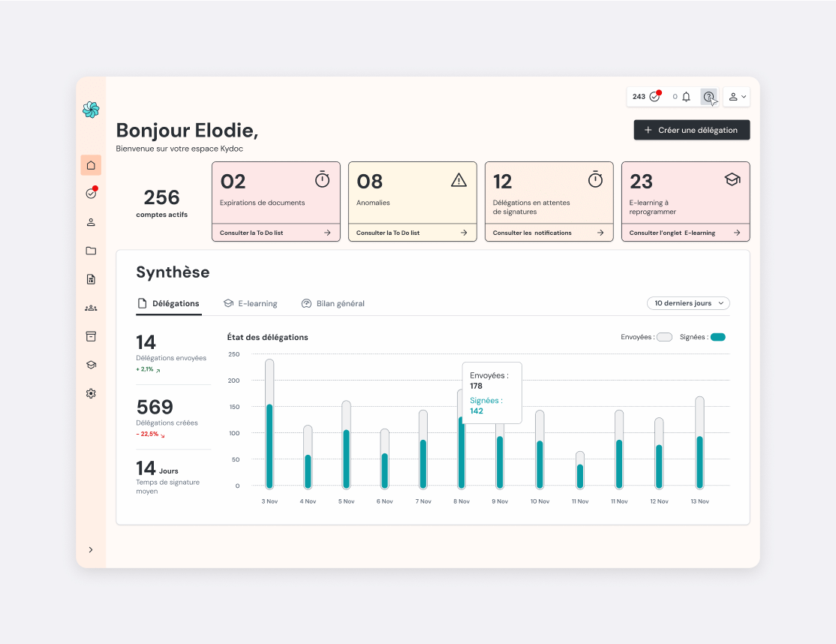Open the groups icon in sidebar
The image size is (836, 644).
(x=91, y=308)
